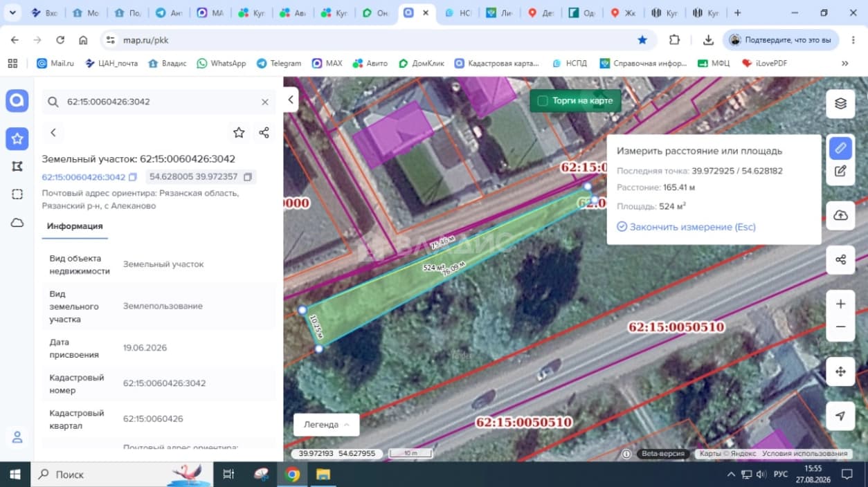The image size is (868, 487).
Task: Open File Explorer from the taskbar
Action: click(x=323, y=475)
